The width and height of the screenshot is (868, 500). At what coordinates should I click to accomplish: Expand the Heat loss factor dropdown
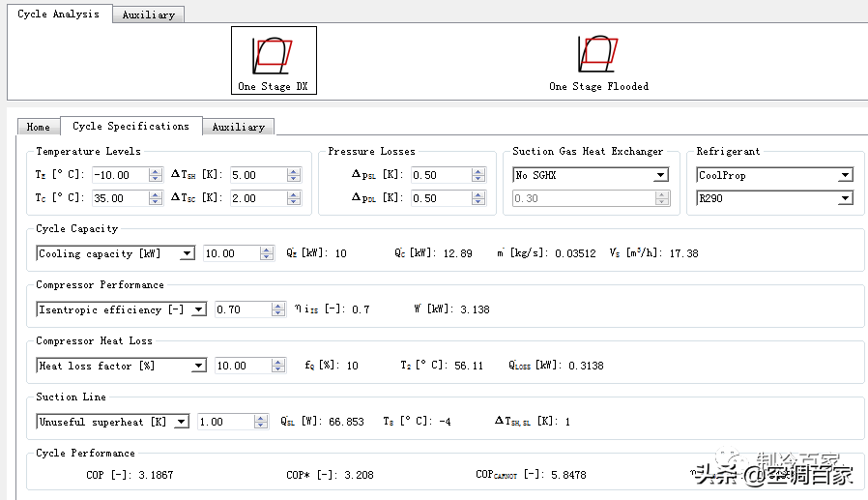(198, 366)
